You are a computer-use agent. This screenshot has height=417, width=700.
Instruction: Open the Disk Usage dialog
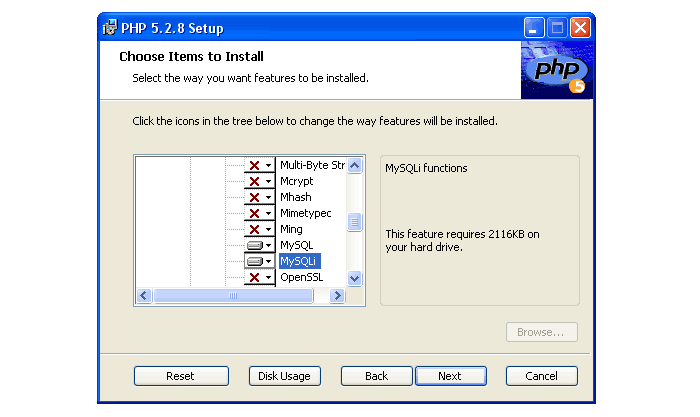(285, 376)
